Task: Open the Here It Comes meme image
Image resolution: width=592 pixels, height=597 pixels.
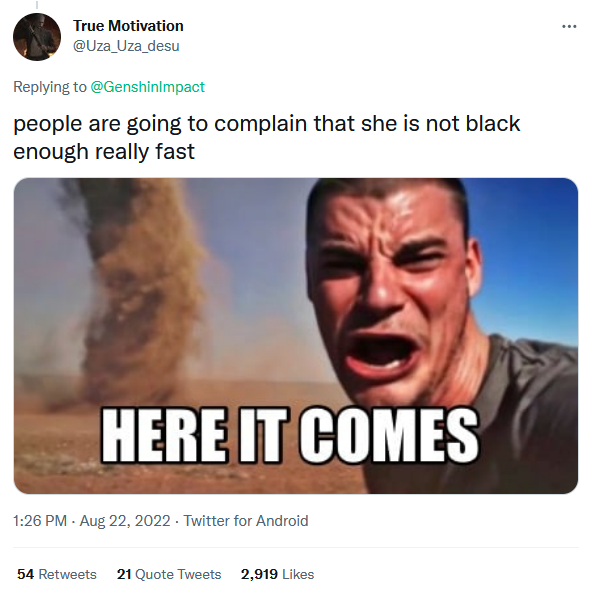Action: (296, 336)
